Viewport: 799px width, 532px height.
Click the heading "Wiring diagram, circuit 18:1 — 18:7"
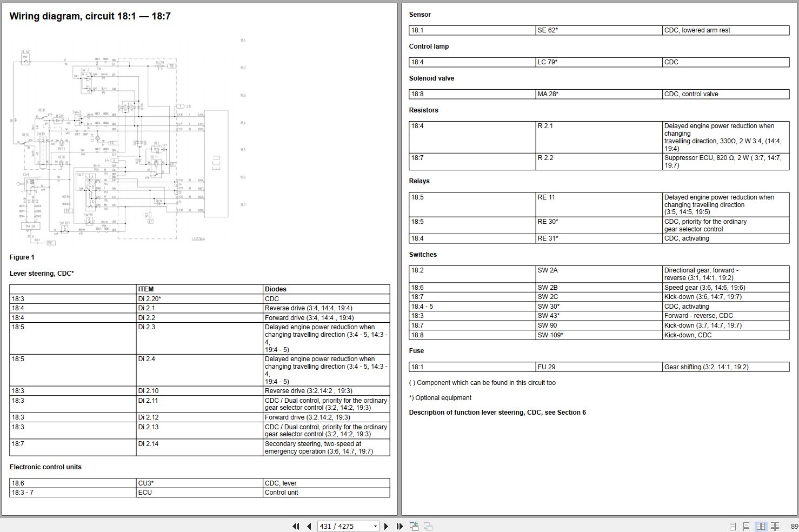coord(90,16)
